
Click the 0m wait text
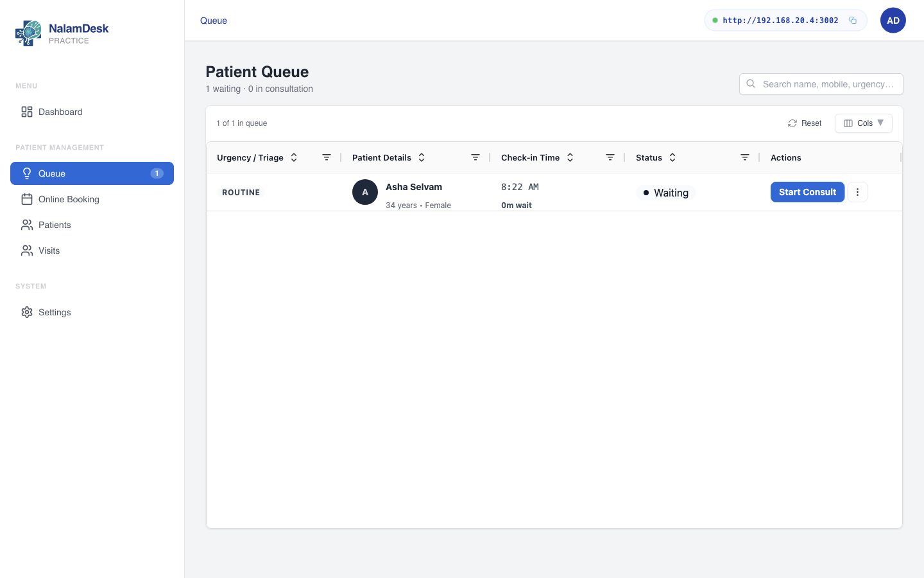pyautogui.click(x=517, y=206)
